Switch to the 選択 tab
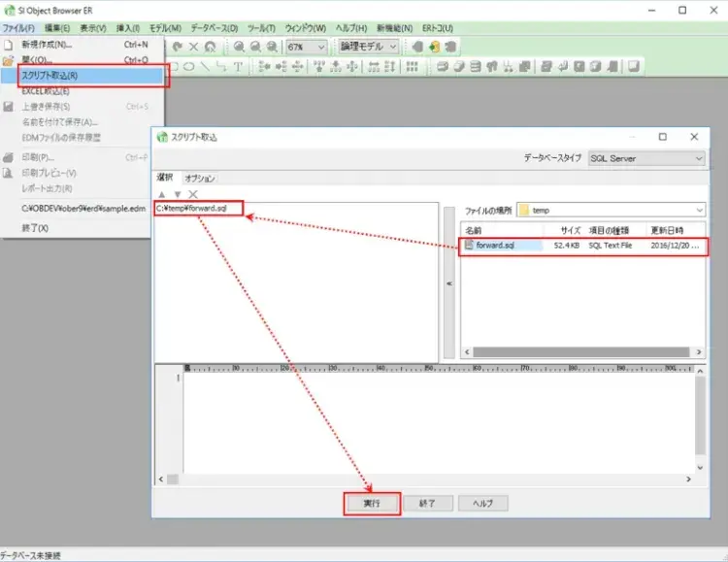The image size is (728, 562). 165,178
